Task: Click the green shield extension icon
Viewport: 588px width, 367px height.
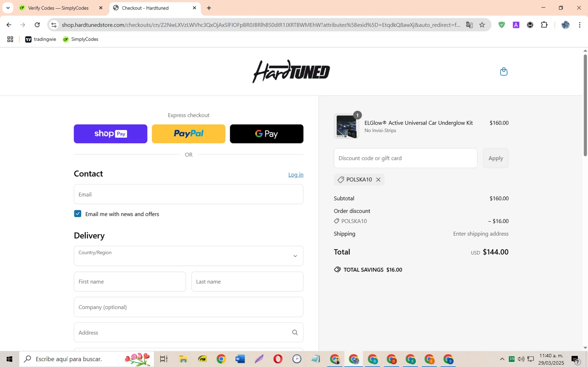Action: coord(501,25)
